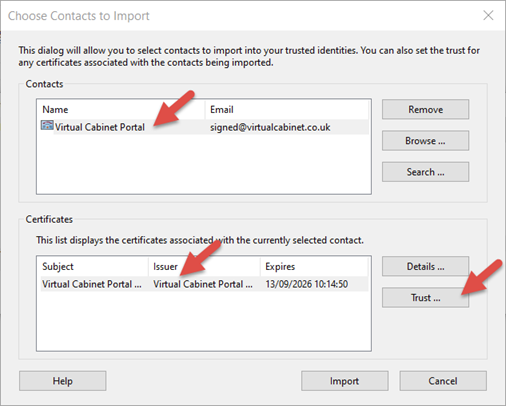Click the Issuer cell Virtual Cabinet Portal
This screenshot has width=506, height=406.
[203, 284]
